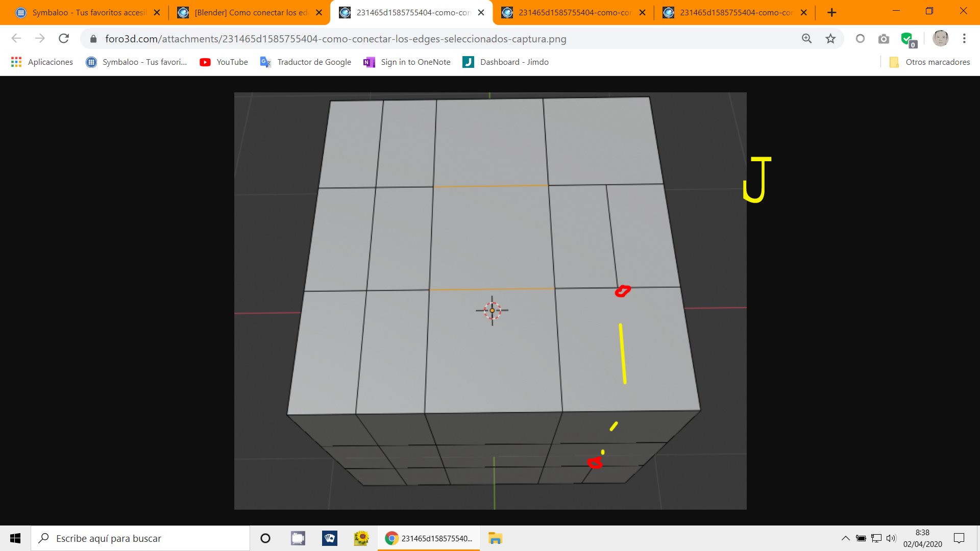Click the Windows taskbar search box
980x551 pixels.
140,538
